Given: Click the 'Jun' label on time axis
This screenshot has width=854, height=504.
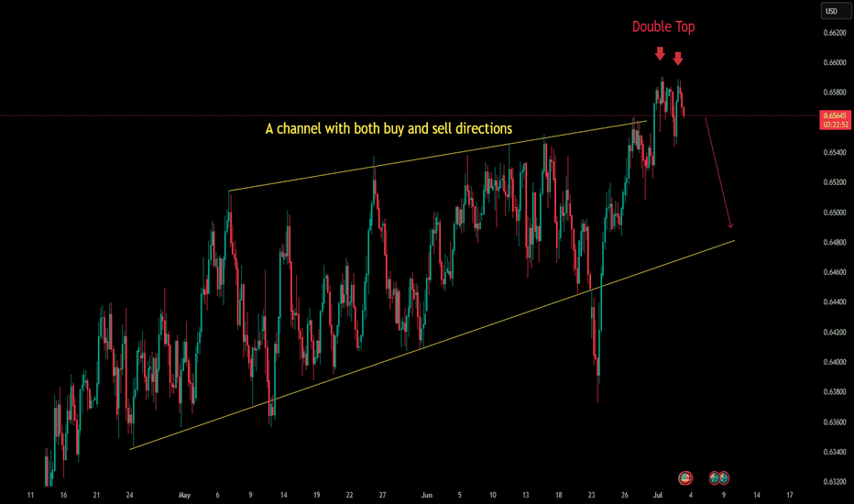Looking at the screenshot, I should click(x=426, y=495).
